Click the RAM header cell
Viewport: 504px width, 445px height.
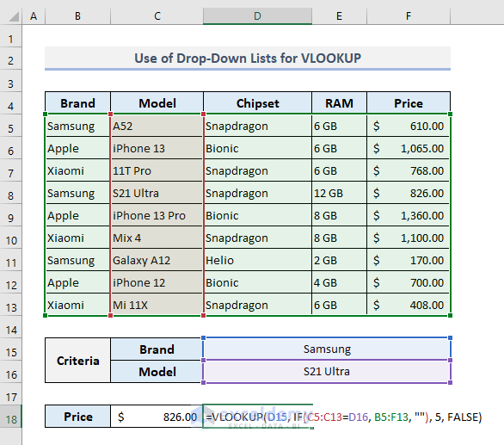pos(339,103)
